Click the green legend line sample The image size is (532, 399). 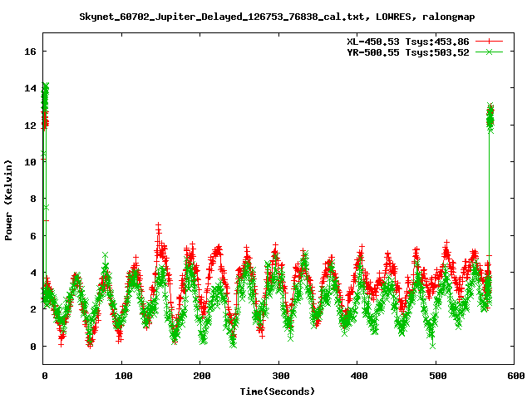pyautogui.click(x=489, y=52)
